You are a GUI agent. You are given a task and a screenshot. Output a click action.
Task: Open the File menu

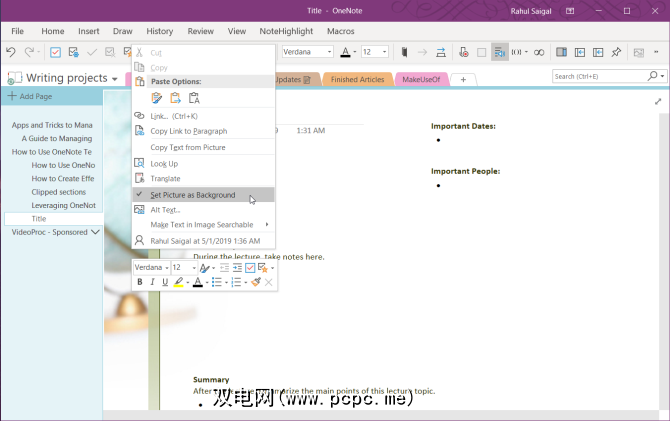(18, 31)
